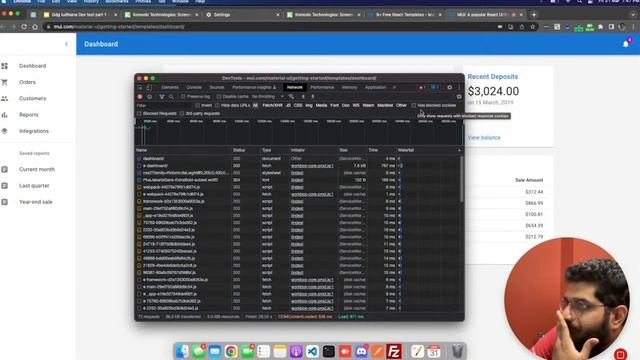
Task: Switch to the Memory tab in DevTools
Action: tap(349, 87)
